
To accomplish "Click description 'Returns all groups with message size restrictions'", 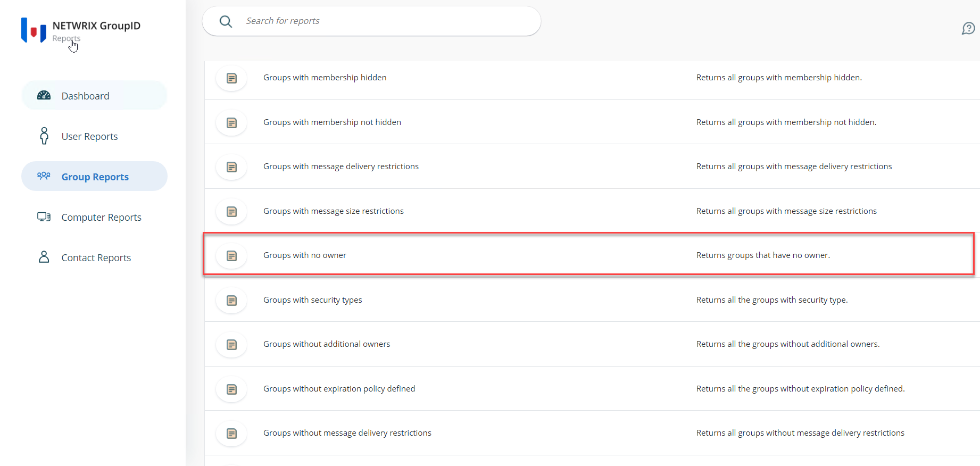I will tap(786, 211).
